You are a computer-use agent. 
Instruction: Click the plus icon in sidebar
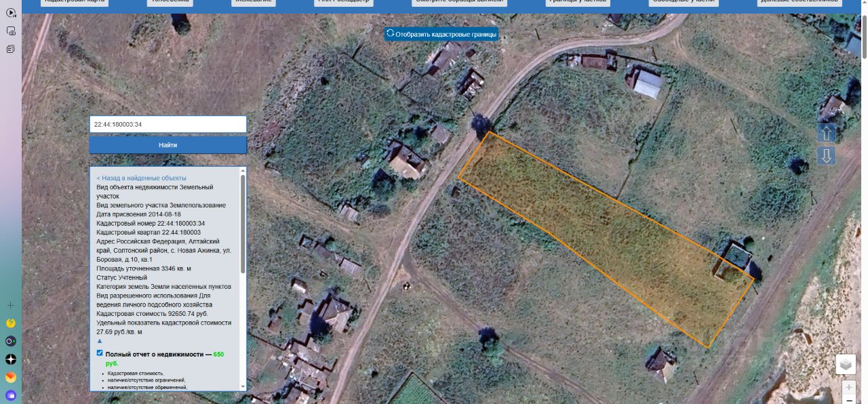point(11,305)
